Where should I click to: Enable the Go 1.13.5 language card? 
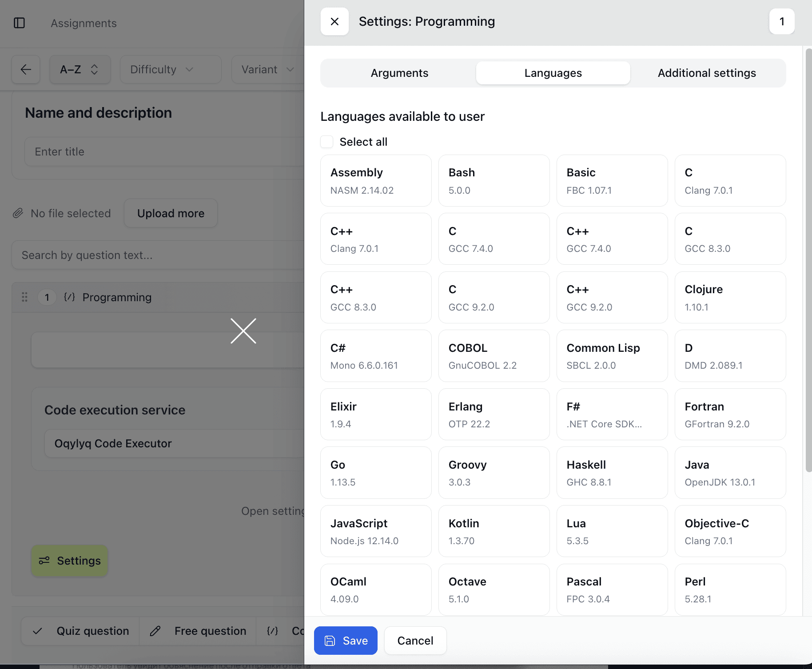(x=376, y=473)
